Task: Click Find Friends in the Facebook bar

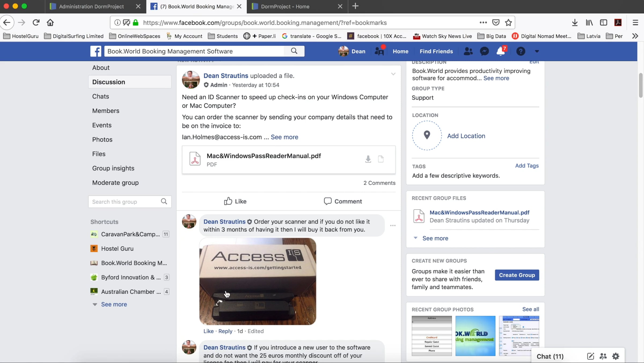Action: tap(436, 51)
